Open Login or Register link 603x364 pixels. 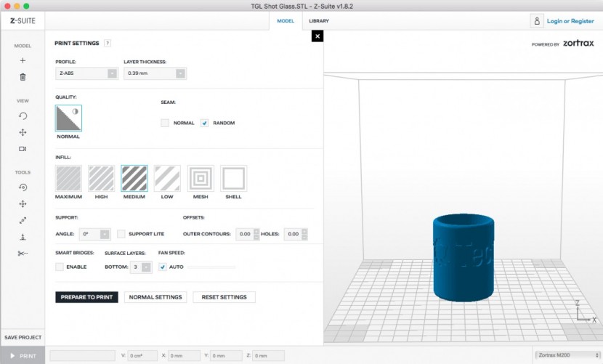tap(570, 21)
